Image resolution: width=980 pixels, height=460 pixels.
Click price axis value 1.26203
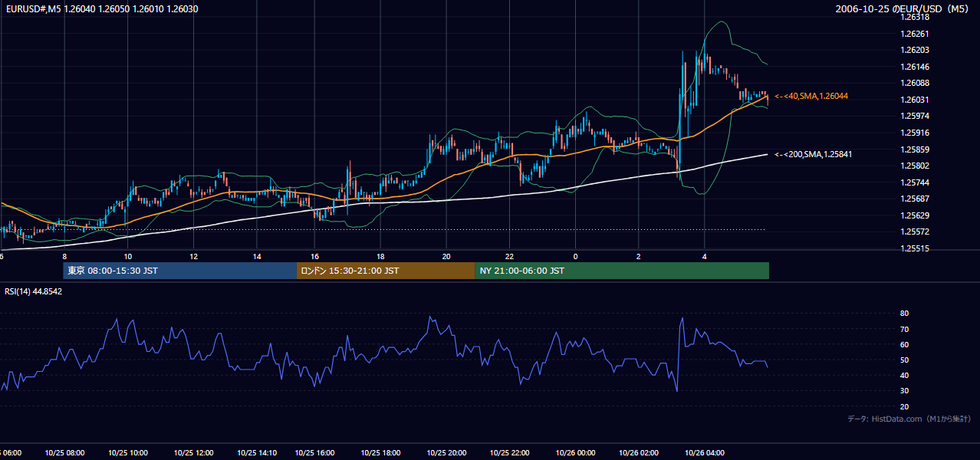click(915, 50)
